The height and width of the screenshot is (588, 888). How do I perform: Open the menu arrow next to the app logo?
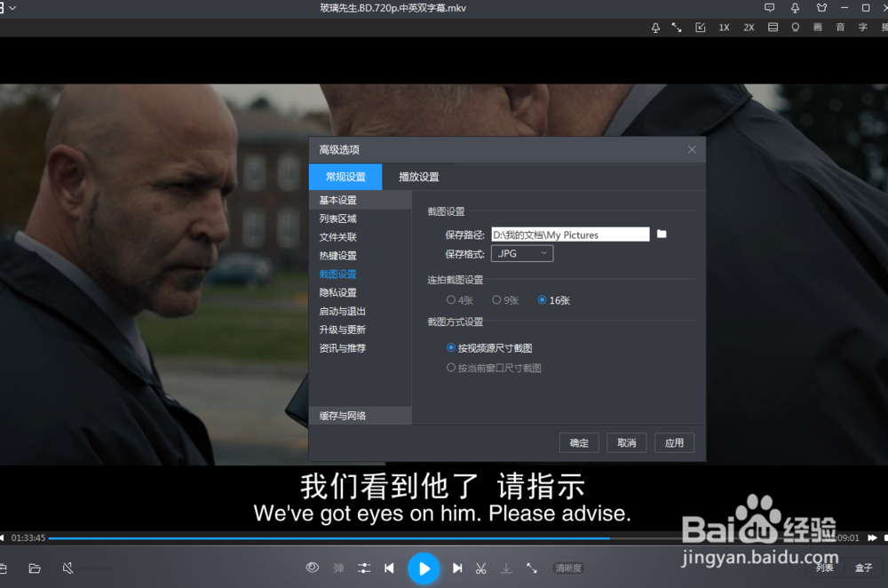click(x=12, y=8)
